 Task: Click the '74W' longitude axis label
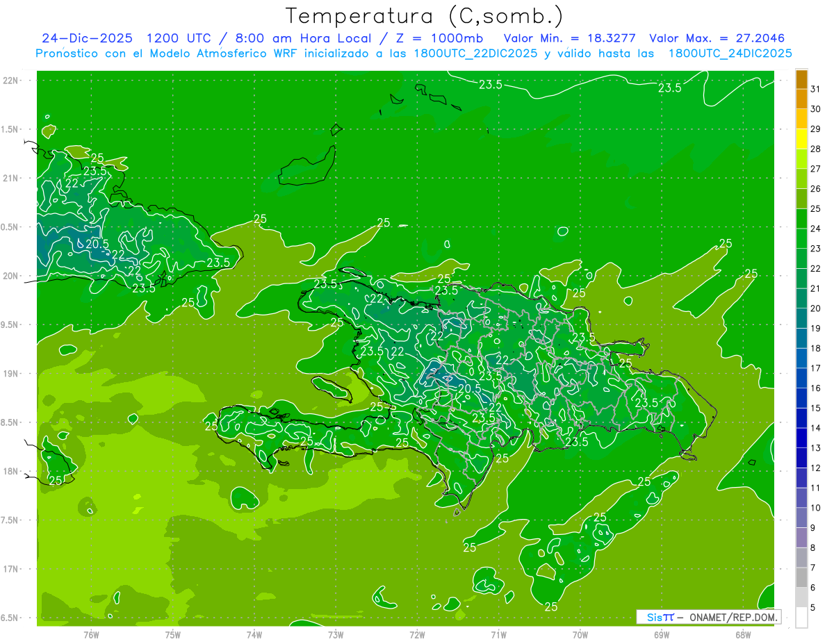pyautogui.click(x=254, y=634)
